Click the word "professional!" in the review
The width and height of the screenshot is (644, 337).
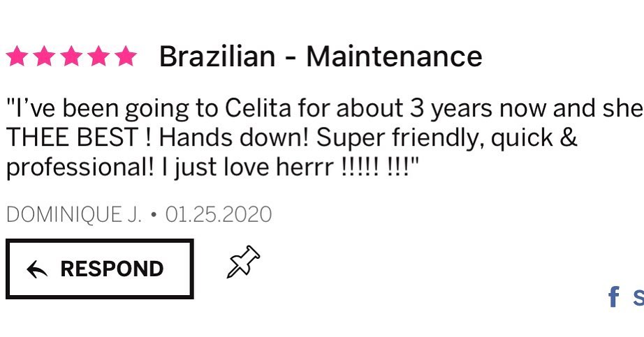pyautogui.click(x=80, y=169)
